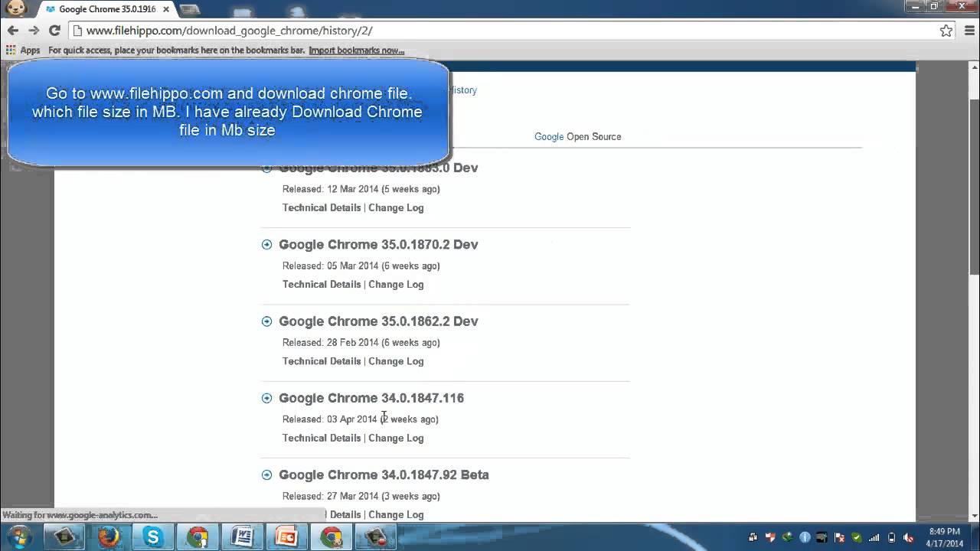Viewport: 980px width, 551px height.
Task: Open Google Chrome 34.0.1847.92 Beta title link
Action: pyautogui.click(x=384, y=474)
